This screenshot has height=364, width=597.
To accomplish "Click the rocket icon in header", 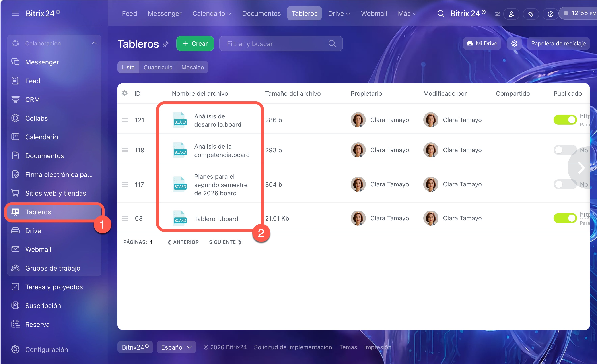I will [531, 14].
